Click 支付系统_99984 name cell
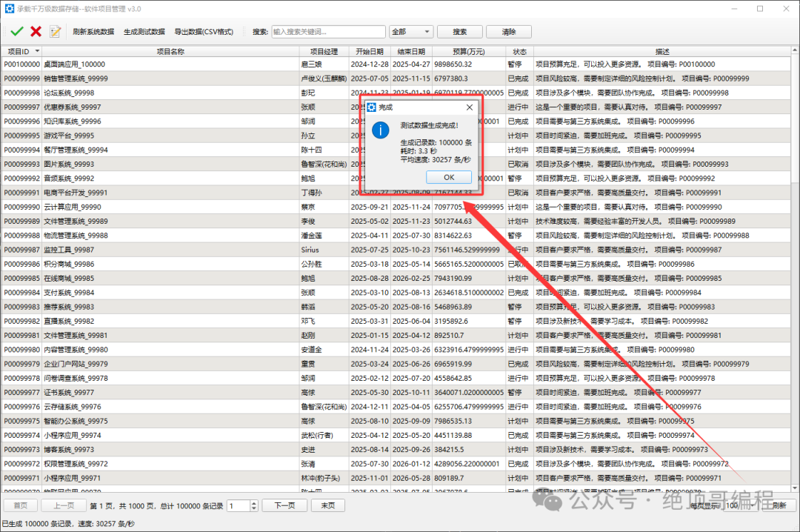Screen dimensions: 800x532 (x=170, y=293)
